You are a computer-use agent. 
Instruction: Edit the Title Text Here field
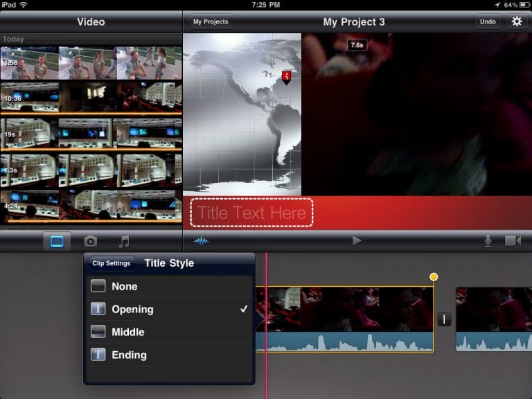coord(251,213)
